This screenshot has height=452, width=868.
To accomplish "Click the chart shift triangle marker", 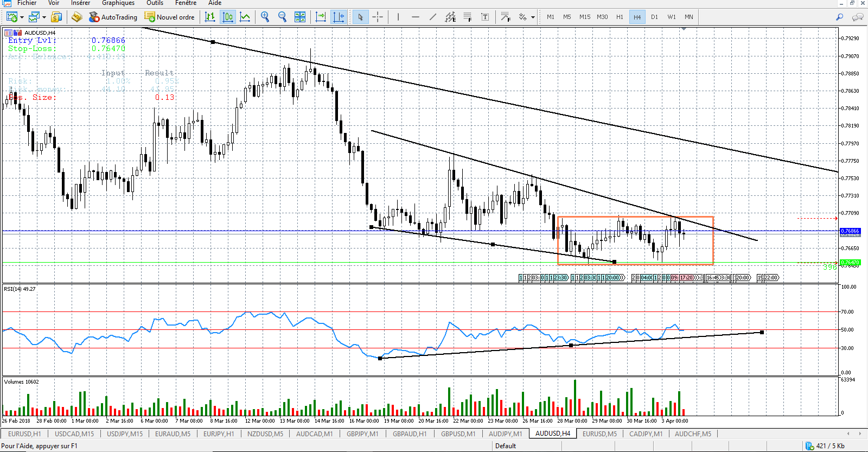I will tap(684, 29).
